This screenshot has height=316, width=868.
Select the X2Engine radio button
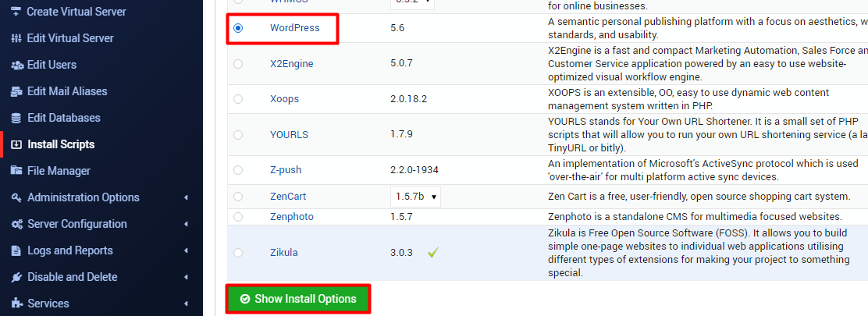pos(238,64)
